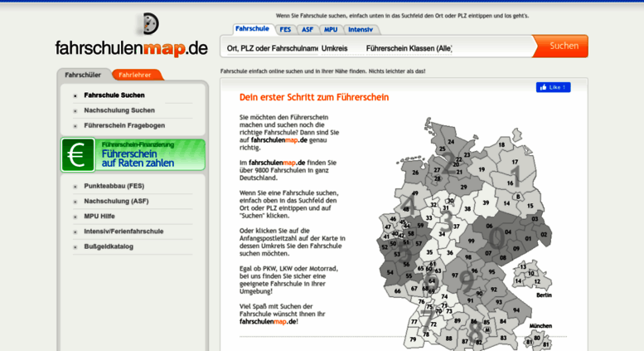Click the orange Suchen button
The height and width of the screenshot is (351, 644).
click(x=560, y=46)
